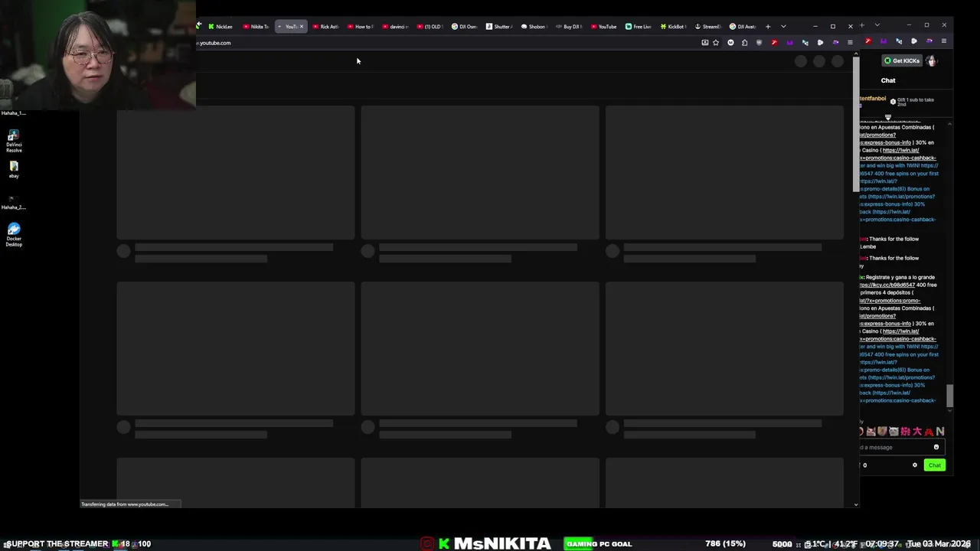Switch to the Nikita Te browser tab
This screenshot has width=980, height=551.
[x=256, y=27]
